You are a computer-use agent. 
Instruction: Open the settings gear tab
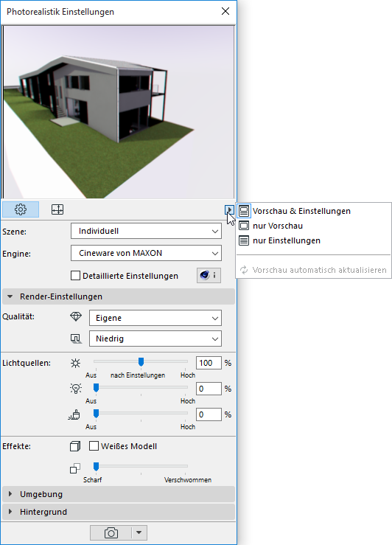coord(21,209)
